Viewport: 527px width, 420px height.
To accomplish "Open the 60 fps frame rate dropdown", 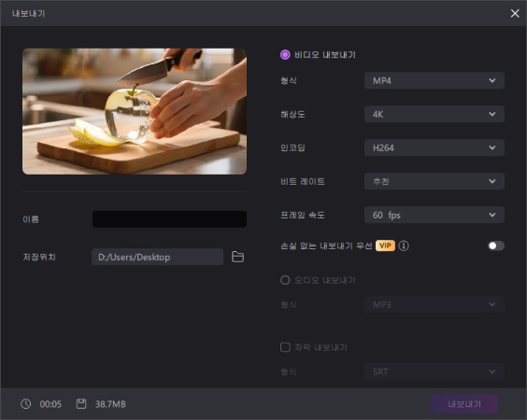I will [x=434, y=215].
